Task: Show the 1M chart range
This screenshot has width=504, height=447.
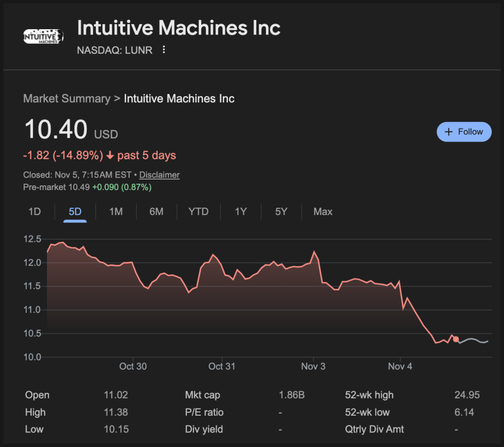Action: coord(116,211)
